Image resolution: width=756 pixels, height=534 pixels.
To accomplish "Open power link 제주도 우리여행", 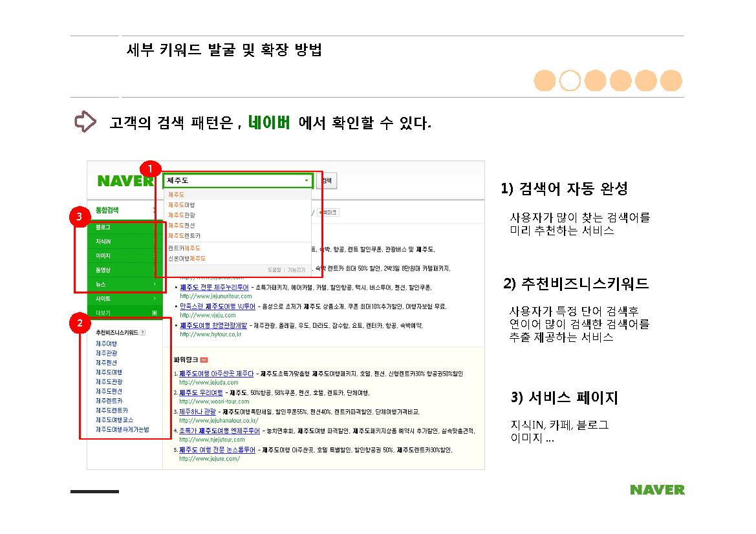I will (201, 393).
